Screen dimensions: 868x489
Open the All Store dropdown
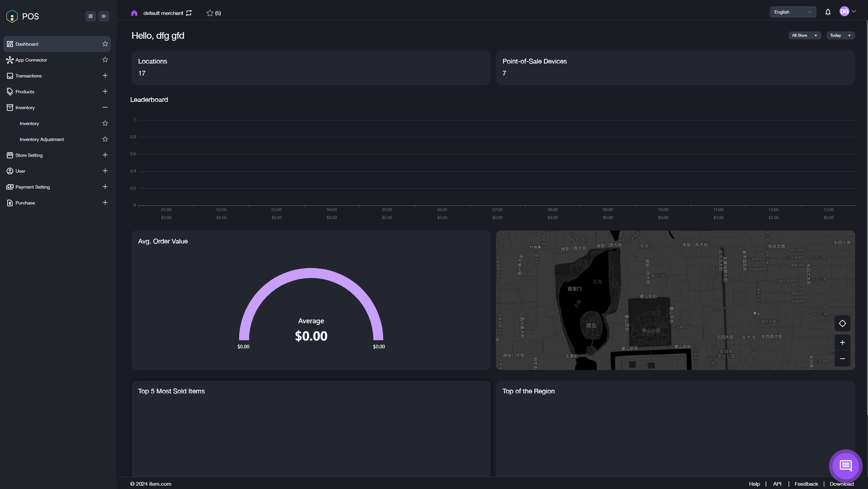(x=805, y=35)
